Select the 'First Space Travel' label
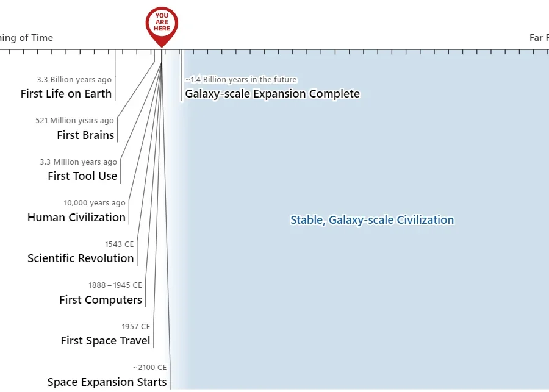 click(x=106, y=341)
